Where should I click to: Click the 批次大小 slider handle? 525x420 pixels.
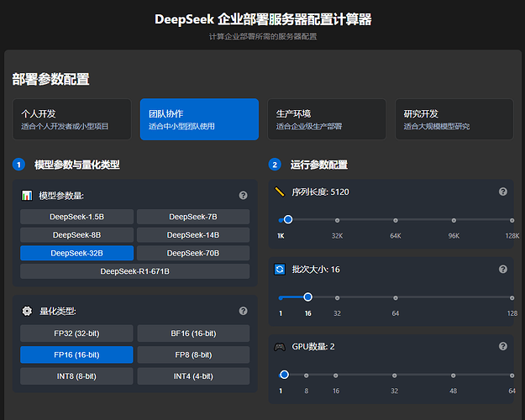coord(307,297)
